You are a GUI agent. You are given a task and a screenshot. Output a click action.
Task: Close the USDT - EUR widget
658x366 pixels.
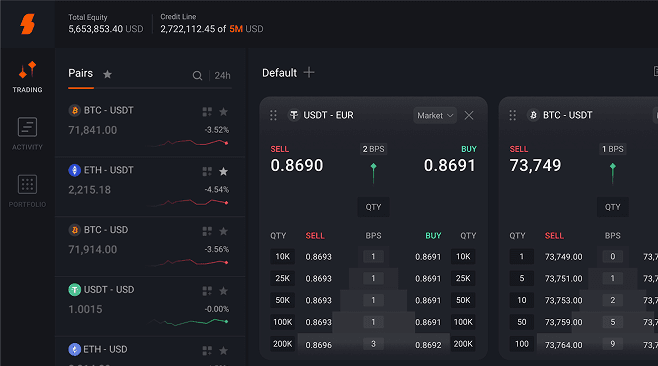[469, 115]
